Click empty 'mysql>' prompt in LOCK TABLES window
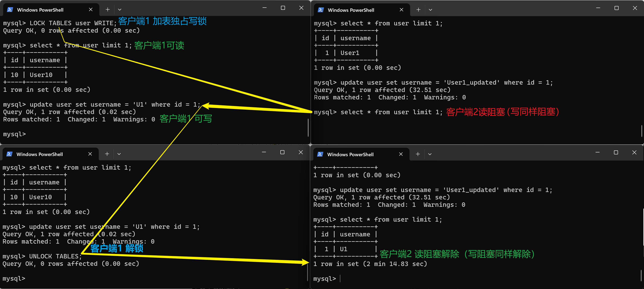 14,134
